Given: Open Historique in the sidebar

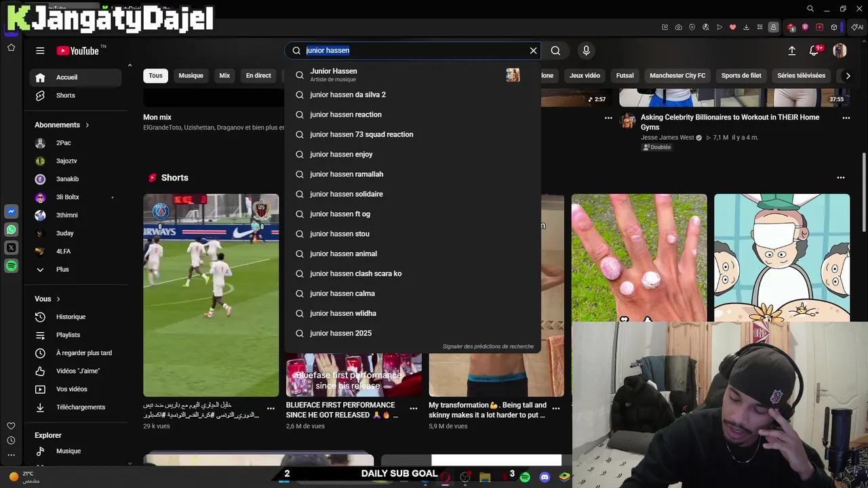Looking at the screenshot, I should pos(75,317).
